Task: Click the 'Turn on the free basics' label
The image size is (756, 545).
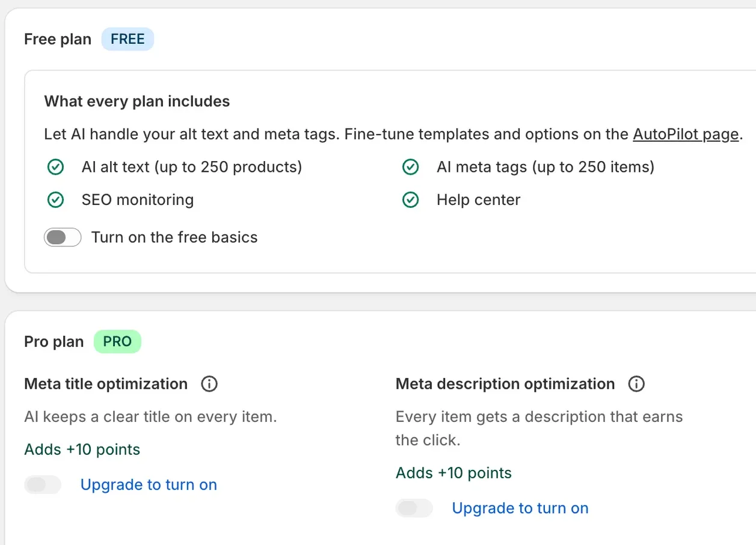Action: coord(174,237)
